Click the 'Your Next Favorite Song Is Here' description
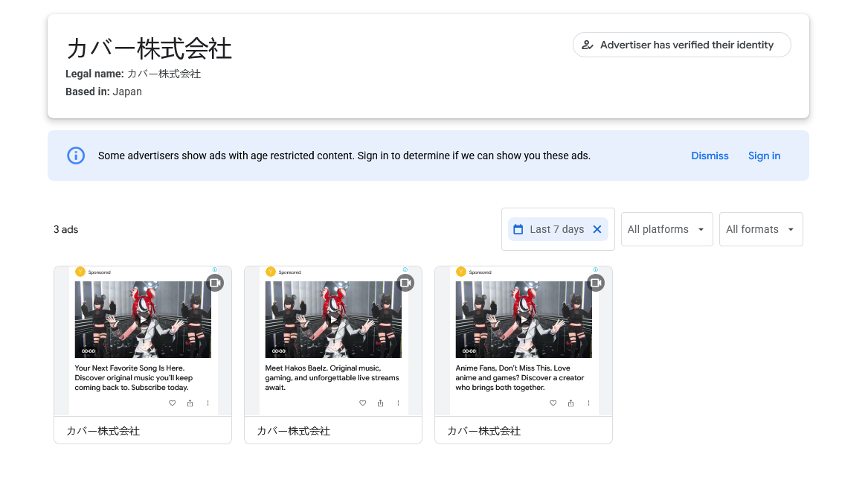868x480 pixels. click(x=134, y=377)
